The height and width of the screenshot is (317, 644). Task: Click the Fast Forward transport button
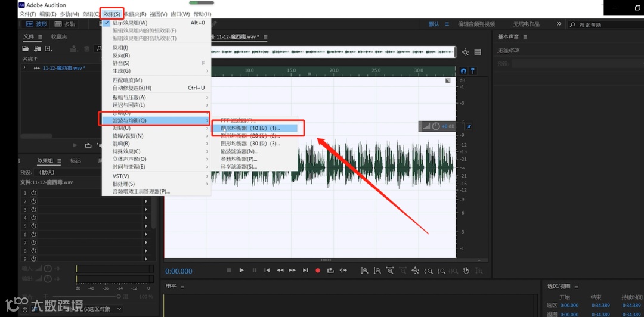[x=292, y=270]
